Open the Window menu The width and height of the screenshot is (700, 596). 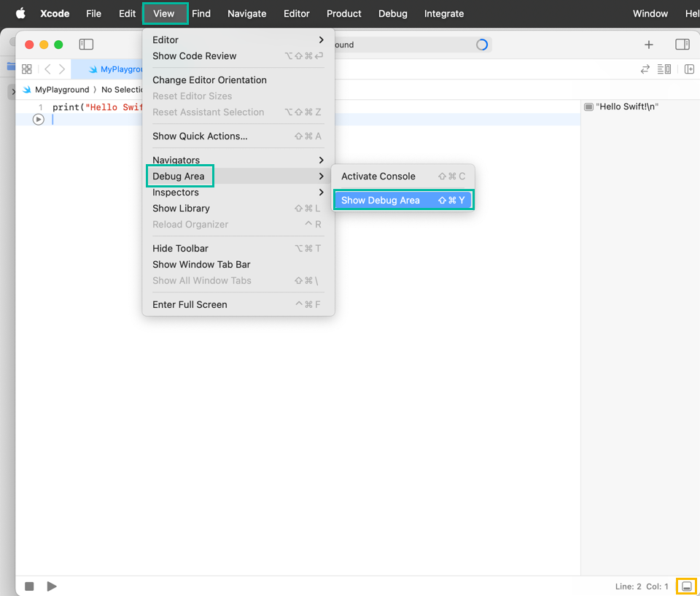click(x=650, y=13)
